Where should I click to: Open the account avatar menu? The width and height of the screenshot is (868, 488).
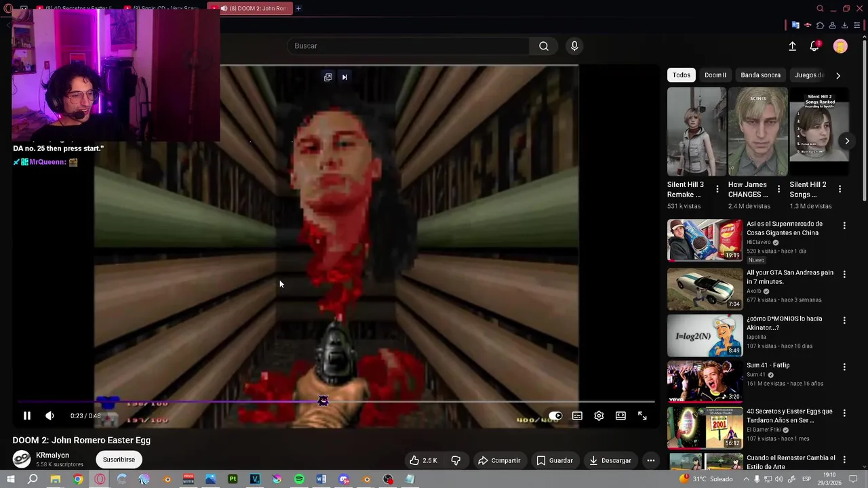(840, 46)
